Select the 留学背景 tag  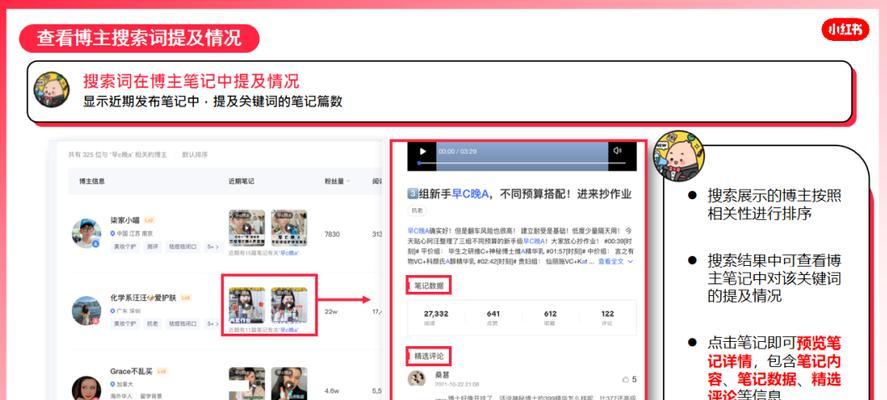[153, 396]
